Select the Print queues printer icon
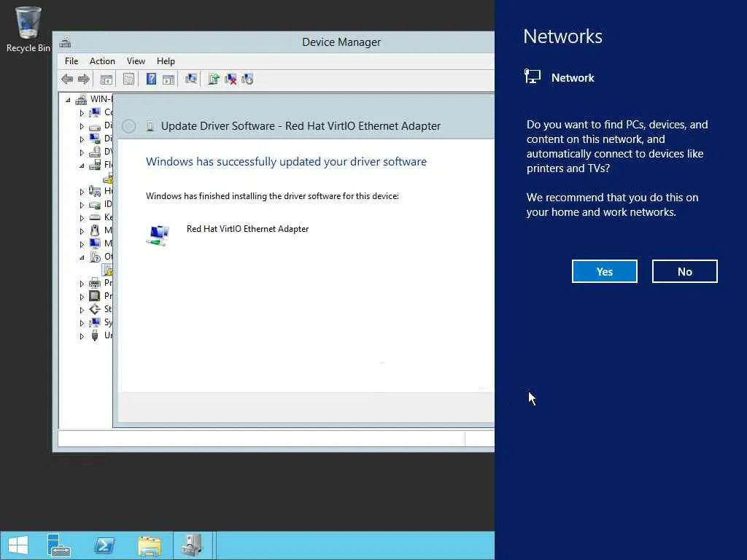This screenshot has height=560, width=747. click(x=95, y=283)
